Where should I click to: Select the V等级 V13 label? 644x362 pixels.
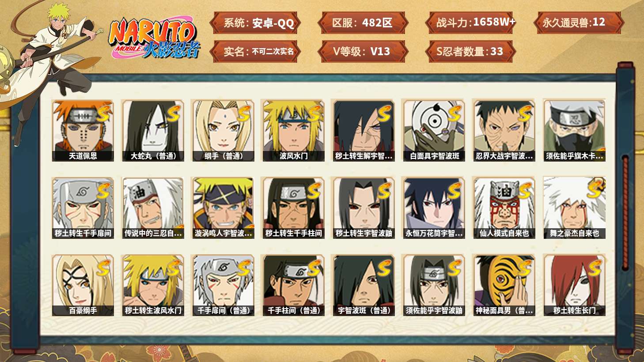pyautogui.click(x=362, y=52)
